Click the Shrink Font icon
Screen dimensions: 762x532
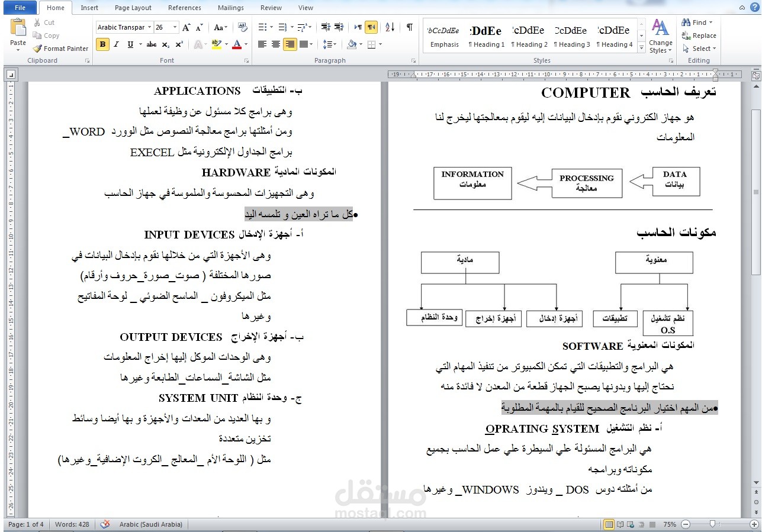coord(200,27)
